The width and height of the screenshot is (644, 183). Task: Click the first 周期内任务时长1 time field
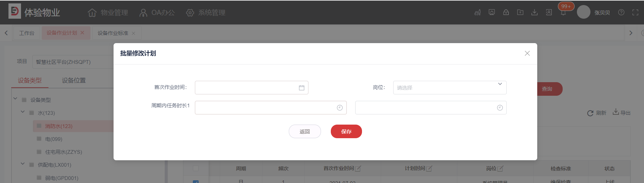[x=271, y=108]
